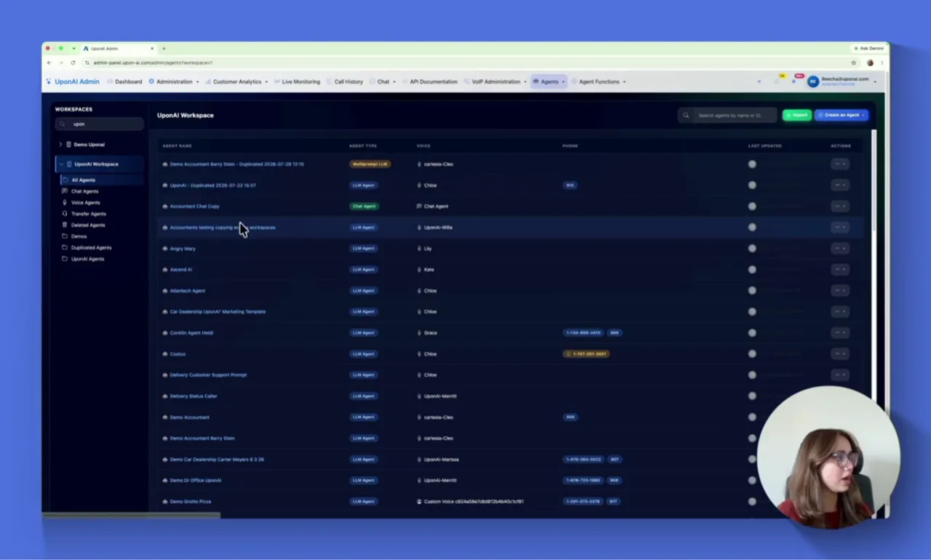
Task: Bookmark this page with the star icon
Action: click(x=854, y=63)
